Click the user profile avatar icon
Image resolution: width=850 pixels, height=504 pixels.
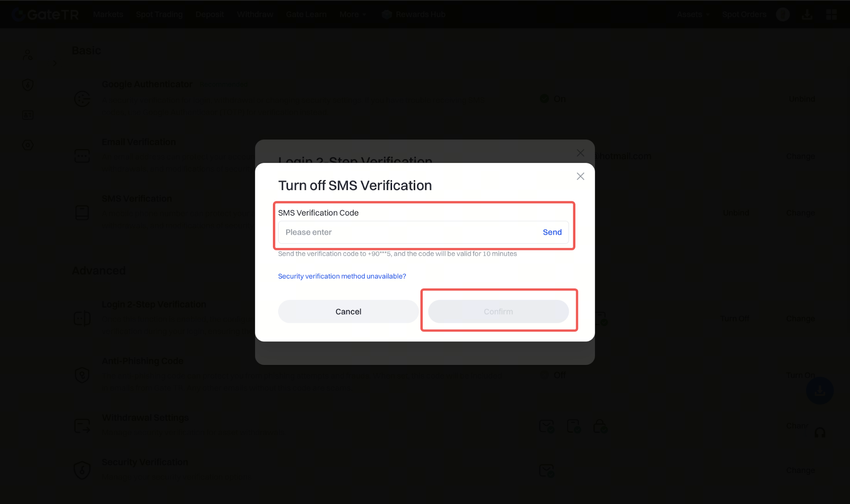(783, 14)
